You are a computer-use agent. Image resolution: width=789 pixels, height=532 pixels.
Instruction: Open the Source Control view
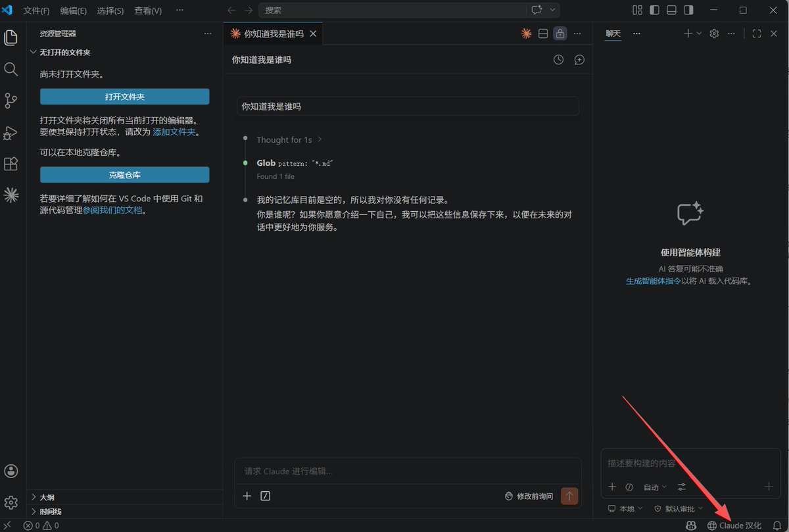click(x=11, y=101)
